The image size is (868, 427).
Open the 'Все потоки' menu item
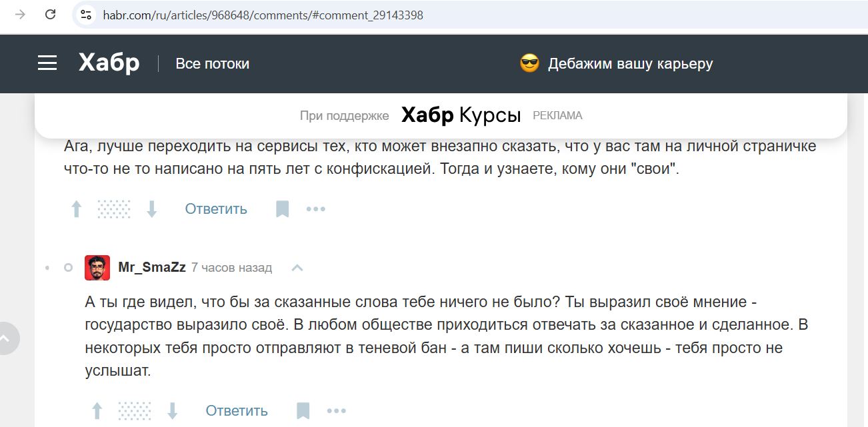(212, 64)
